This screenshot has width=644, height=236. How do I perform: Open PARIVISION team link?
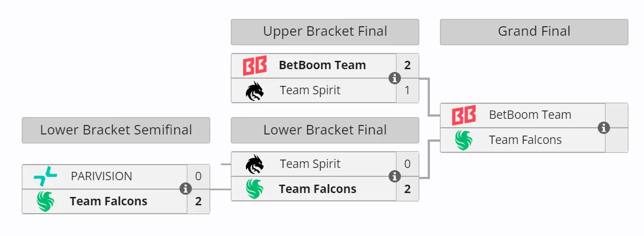(101, 176)
